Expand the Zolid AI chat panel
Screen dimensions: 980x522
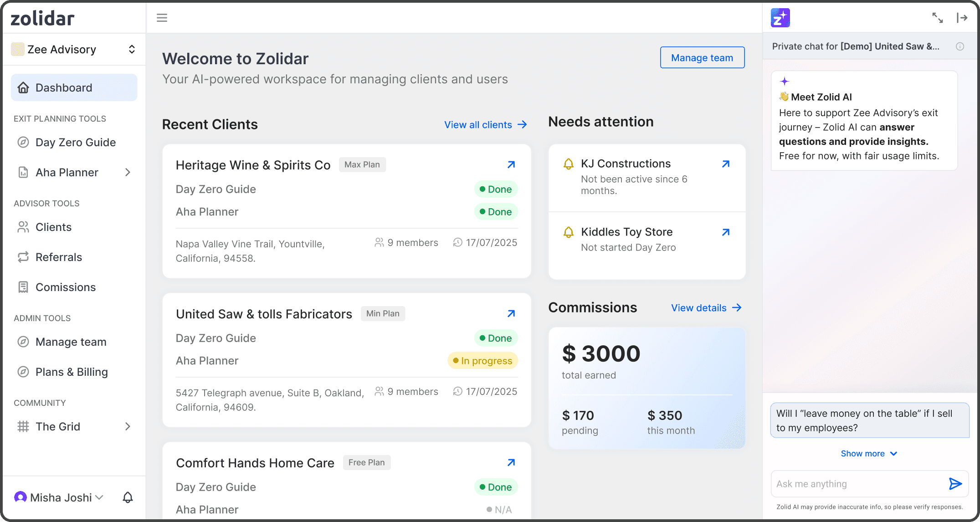click(x=937, y=18)
